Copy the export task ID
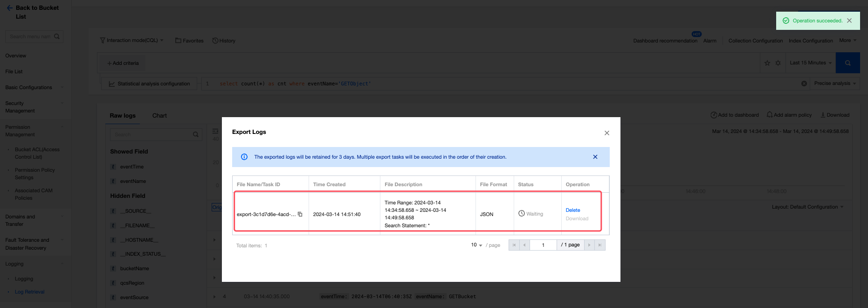This screenshot has height=308, width=868. [x=300, y=214]
